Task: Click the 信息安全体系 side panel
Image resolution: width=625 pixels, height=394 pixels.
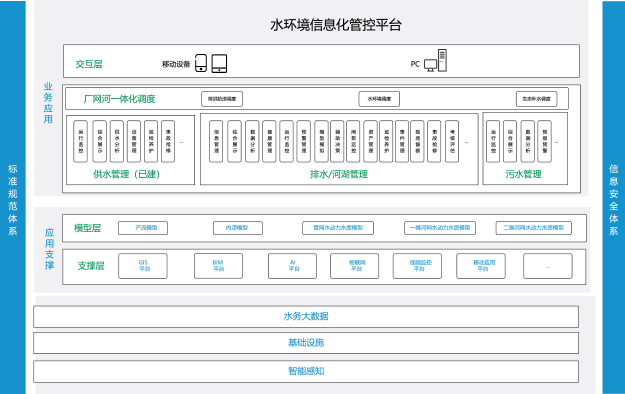Action: click(x=613, y=197)
